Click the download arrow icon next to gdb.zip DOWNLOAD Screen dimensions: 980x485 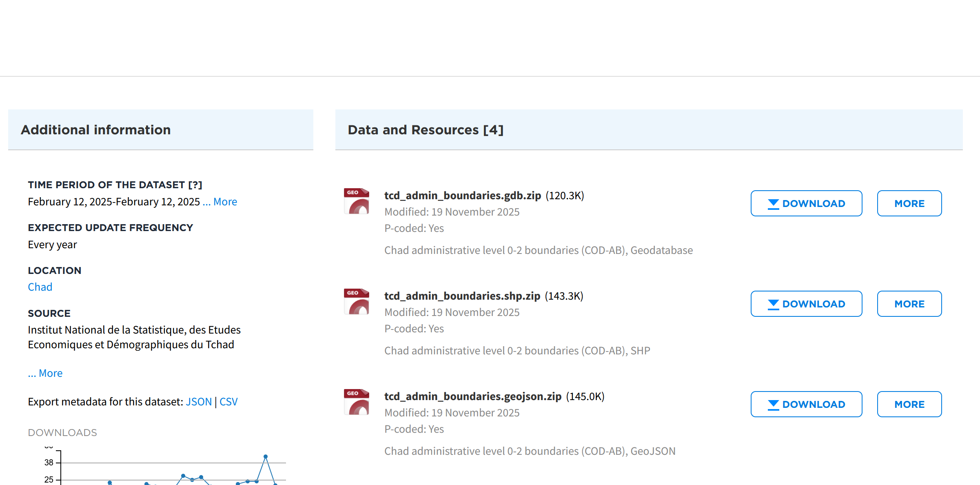click(x=773, y=203)
